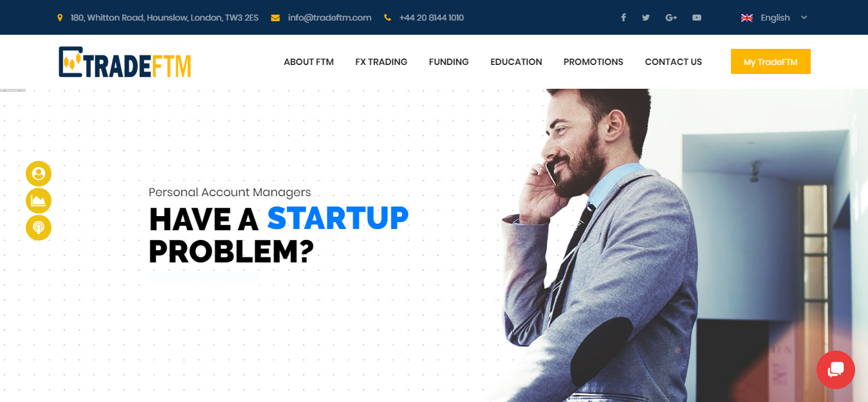Click the yellow user profile side icon

point(39,174)
